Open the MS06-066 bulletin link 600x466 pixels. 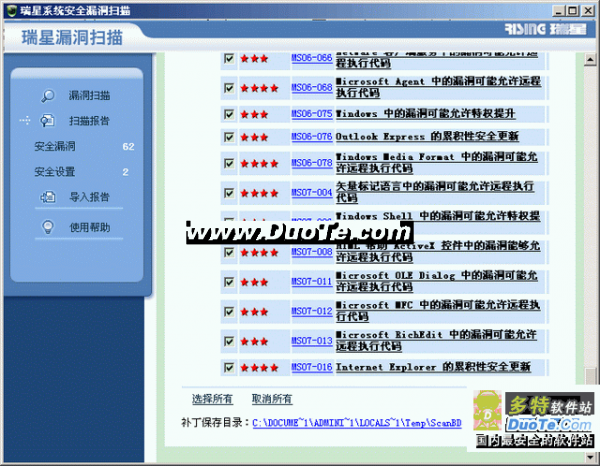312,58
